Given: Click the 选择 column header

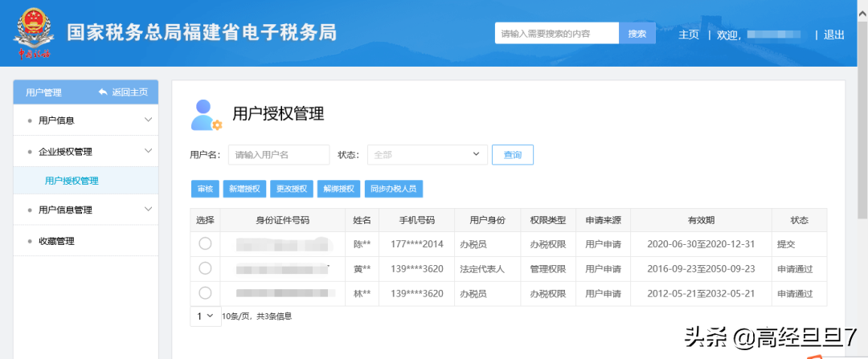Looking at the screenshot, I should (206, 220).
